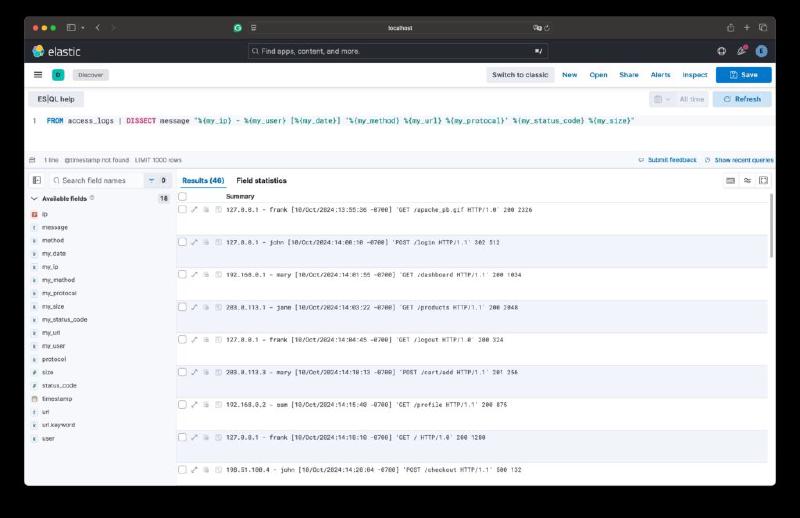
Task: Focus the Search field names input
Action: [x=96, y=180]
